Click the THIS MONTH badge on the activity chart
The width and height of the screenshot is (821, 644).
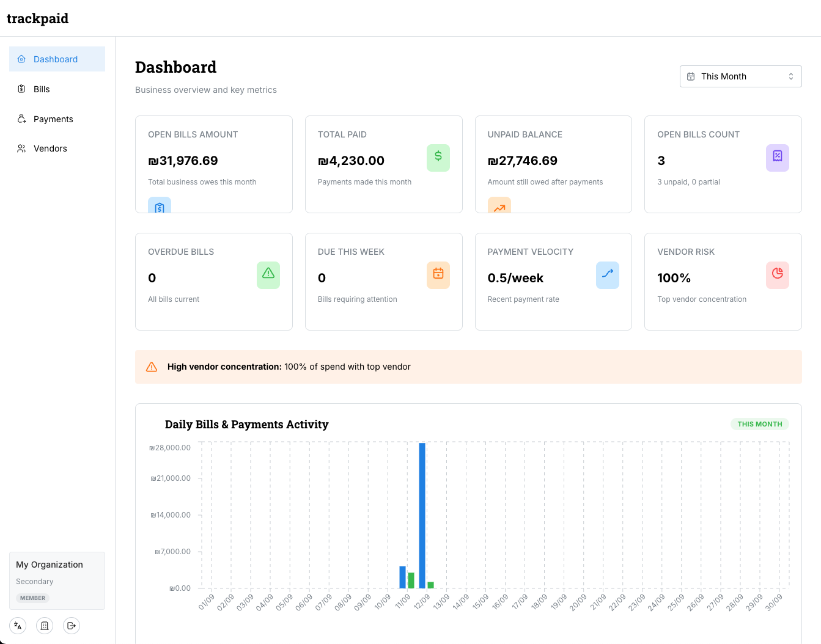[759, 423]
